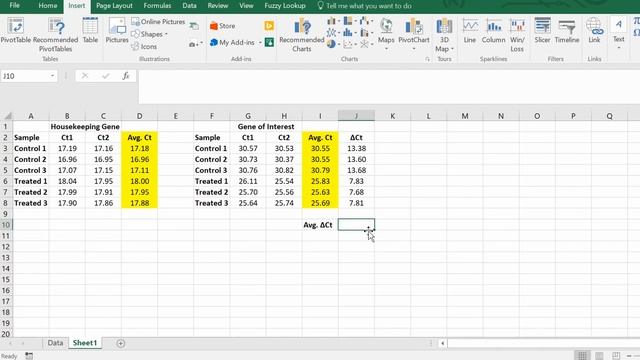Switch to Page Break Preview
The width and height of the screenshot is (640, 360).
616,356
